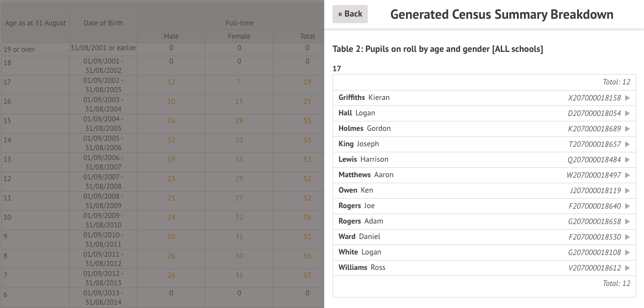Click arrow icon for Lewis Harrison

627,160
